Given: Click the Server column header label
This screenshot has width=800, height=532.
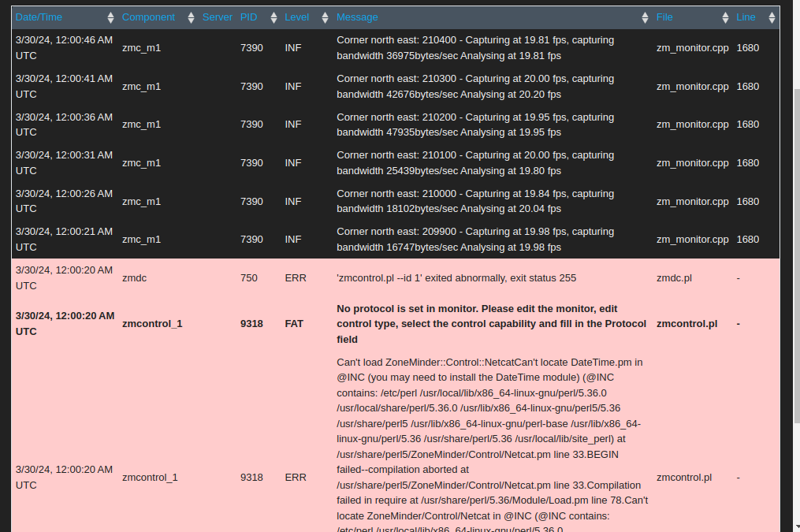Looking at the screenshot, I should pyautogui.click(x=218, y=17).
